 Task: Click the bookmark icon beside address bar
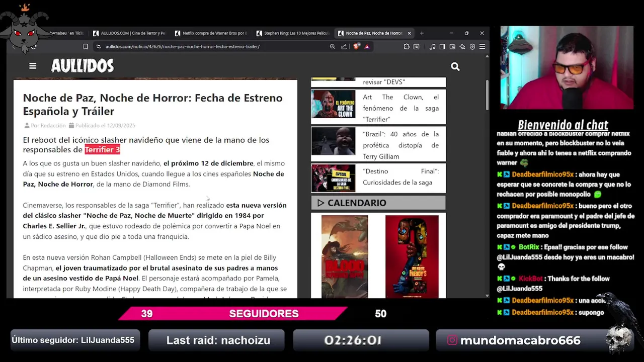(x=86, y=47)
